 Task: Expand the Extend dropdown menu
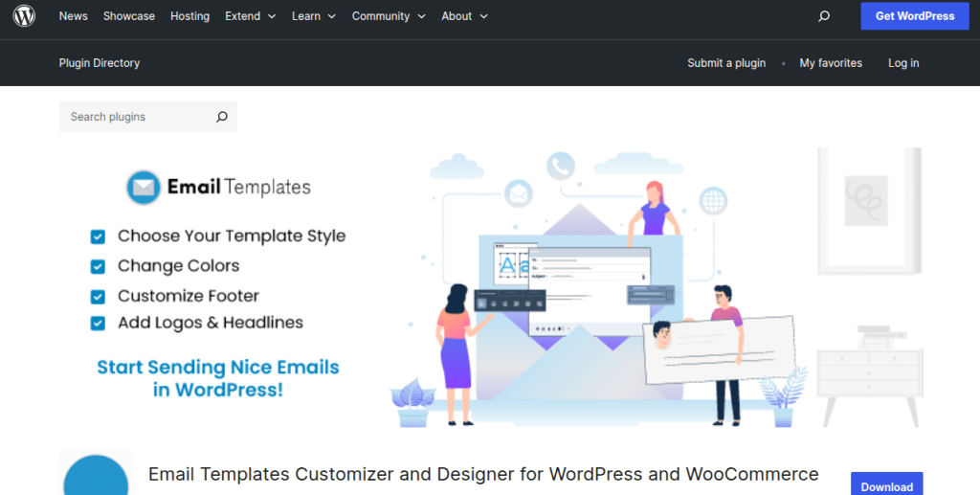pos(251,16)
